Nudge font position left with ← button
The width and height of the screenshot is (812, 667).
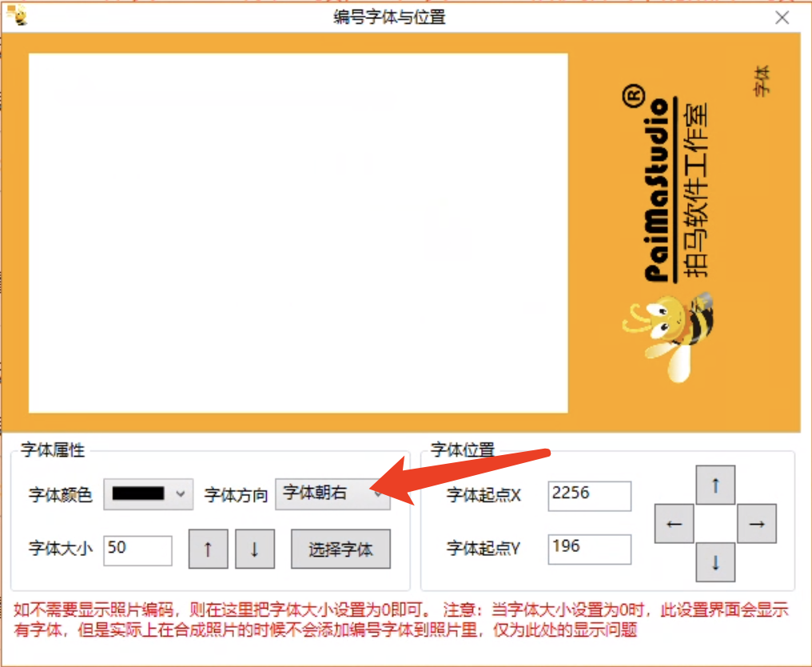click(x=674, y=525)
